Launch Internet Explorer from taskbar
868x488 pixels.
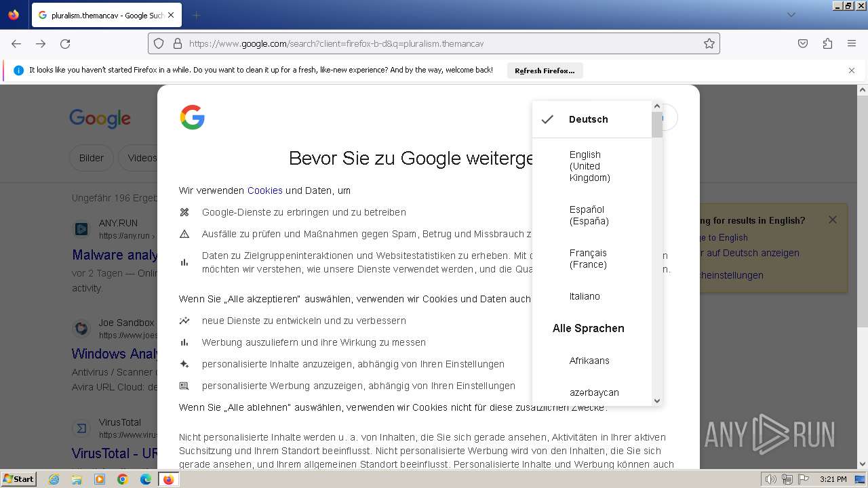(x=54, y=479)
